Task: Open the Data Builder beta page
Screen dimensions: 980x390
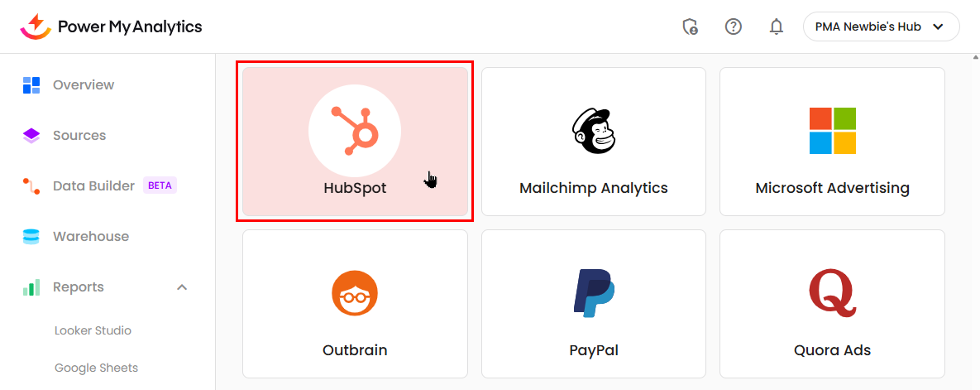Action: tap(93, 185)
